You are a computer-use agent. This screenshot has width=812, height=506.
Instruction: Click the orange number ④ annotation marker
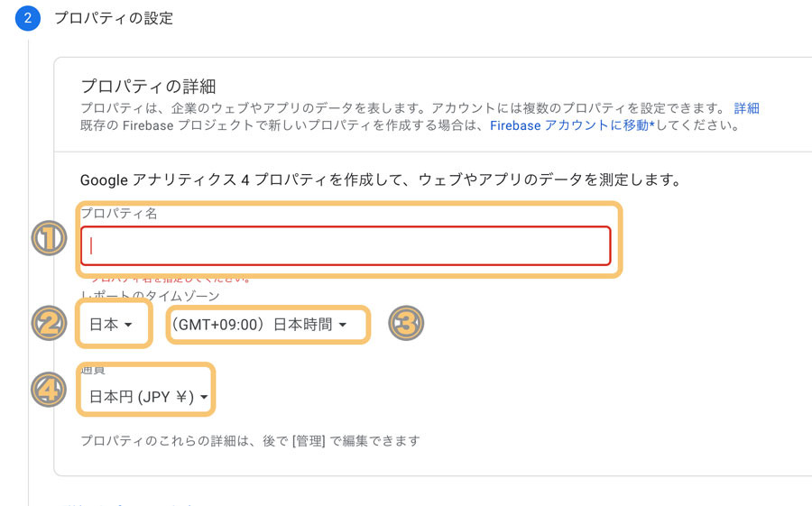tap(49, 390)
